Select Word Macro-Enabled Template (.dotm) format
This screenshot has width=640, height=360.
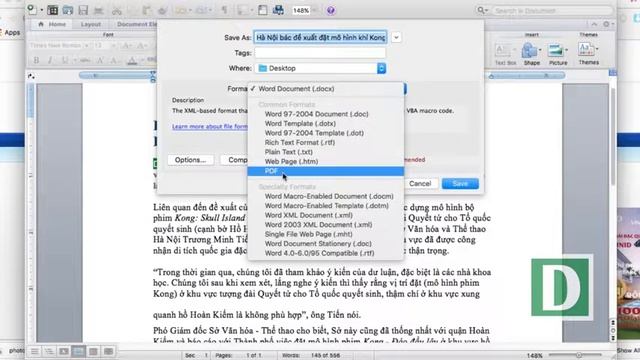tap(326, 206)
